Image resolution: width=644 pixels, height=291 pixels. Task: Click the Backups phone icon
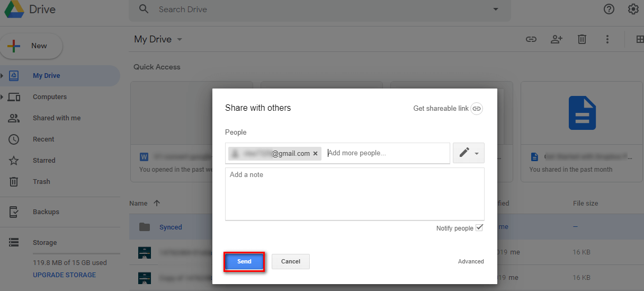pos(14,212)
